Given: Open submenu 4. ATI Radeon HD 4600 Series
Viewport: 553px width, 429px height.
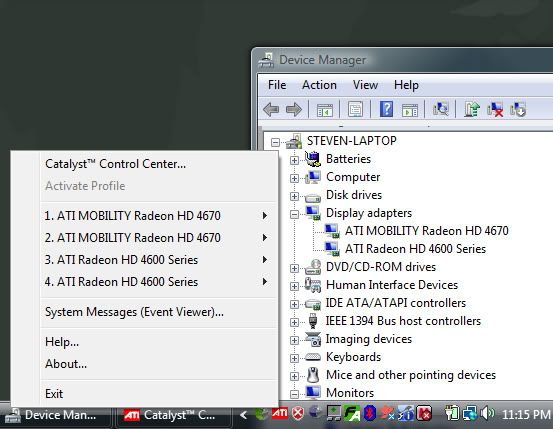Looking at the screenshot, I should tap(158, 282).
